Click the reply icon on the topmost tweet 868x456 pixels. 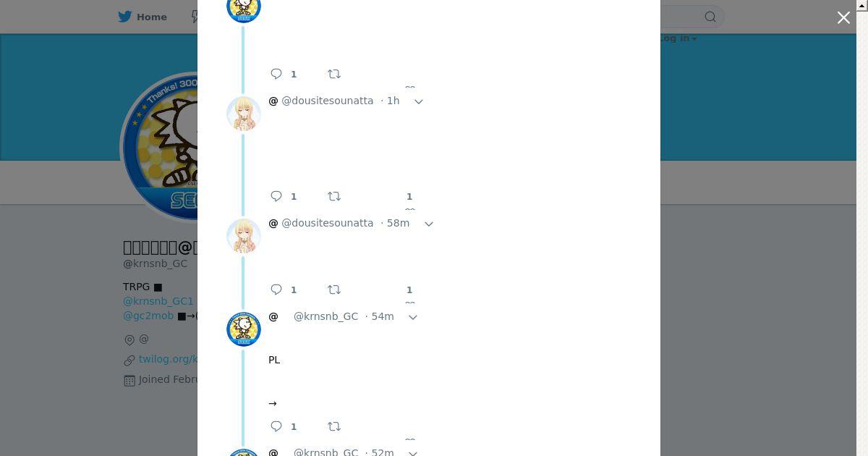pyautogui.click(x=276, y=74)
